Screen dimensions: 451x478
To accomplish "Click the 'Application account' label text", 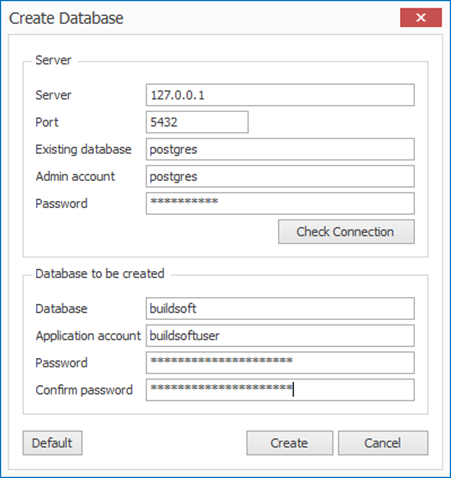I will 88,336.
